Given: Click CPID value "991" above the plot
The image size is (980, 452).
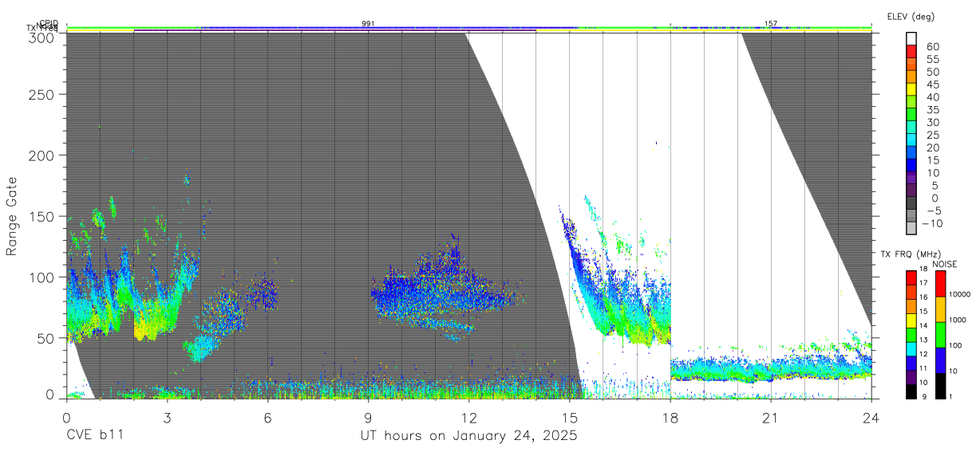Looking at the screenshot, I should tap(368, 24).
